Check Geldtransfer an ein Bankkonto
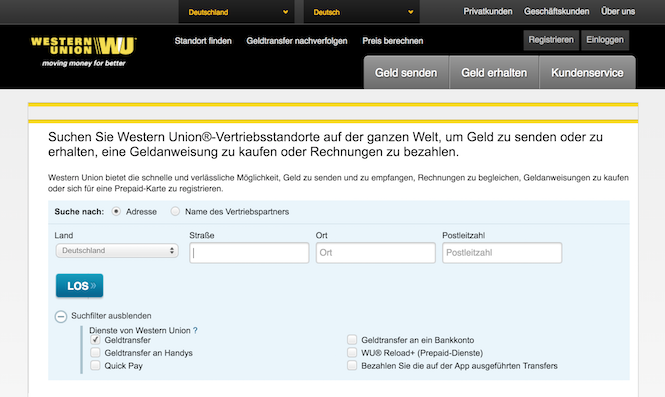Image resolution: width=665 pixels, height=397 pixels. [352, 340]
